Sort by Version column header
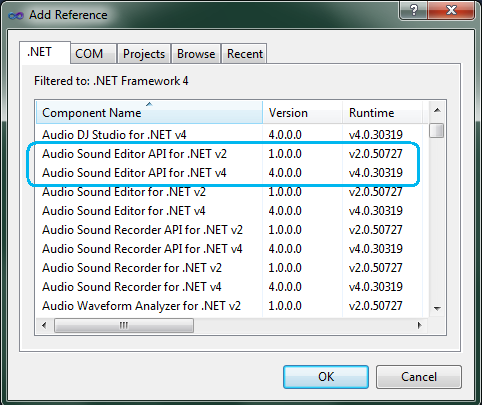The image size is (482, 405). [303, 113]
